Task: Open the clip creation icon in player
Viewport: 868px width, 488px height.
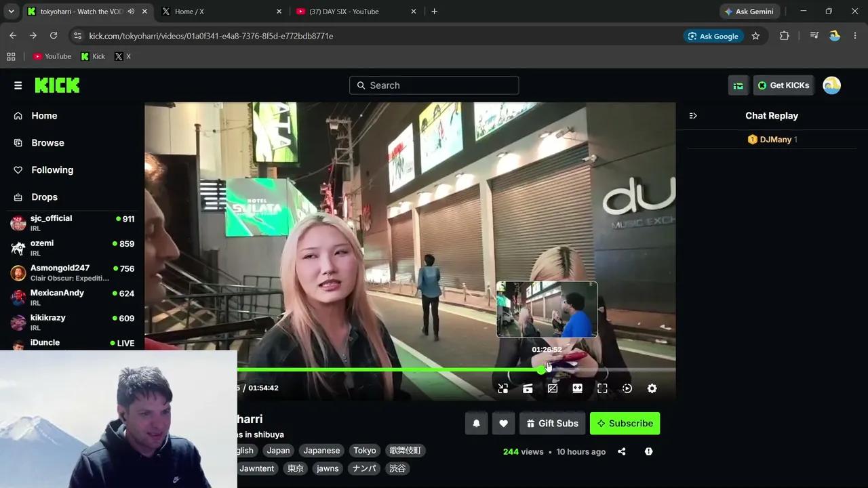Action: click(x=528, y=388)
